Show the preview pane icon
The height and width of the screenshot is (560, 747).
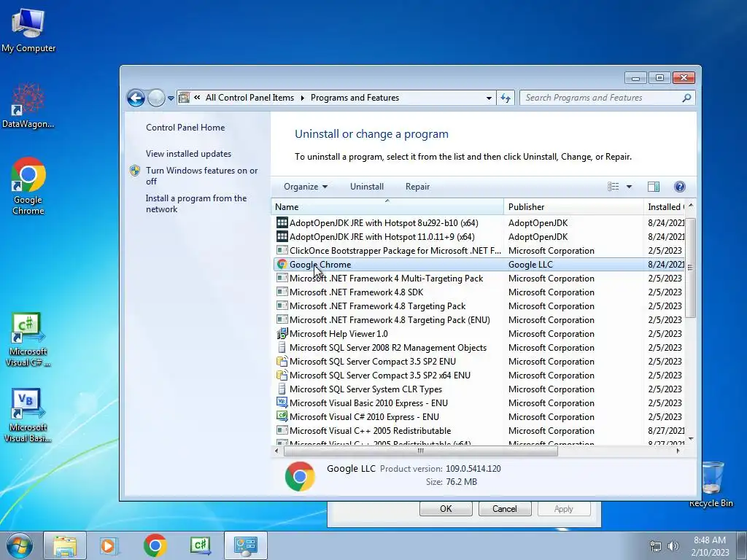(x=654, y=187)
